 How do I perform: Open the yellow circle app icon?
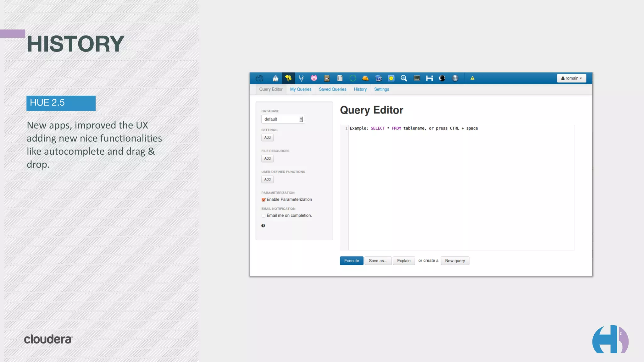391,78
